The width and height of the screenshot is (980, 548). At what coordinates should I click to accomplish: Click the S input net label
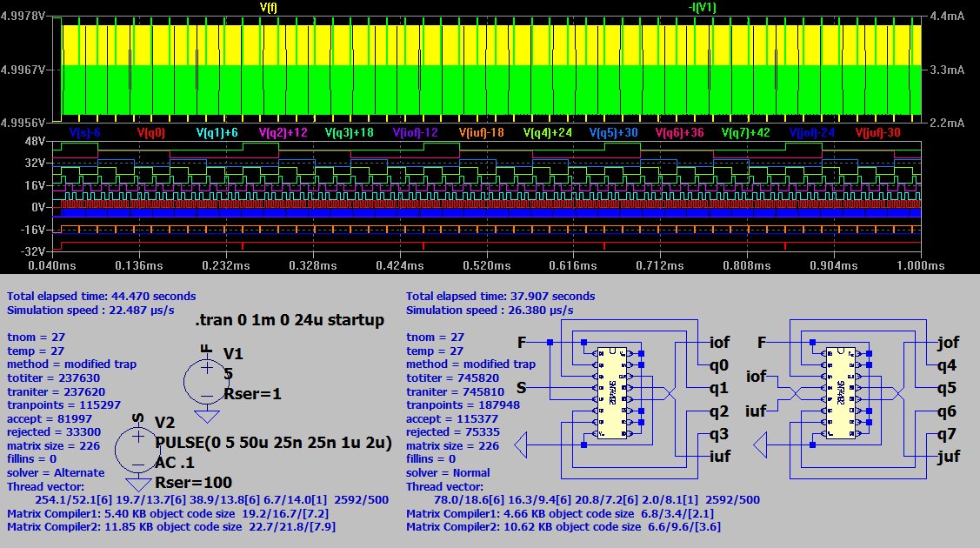coord(522,385)
